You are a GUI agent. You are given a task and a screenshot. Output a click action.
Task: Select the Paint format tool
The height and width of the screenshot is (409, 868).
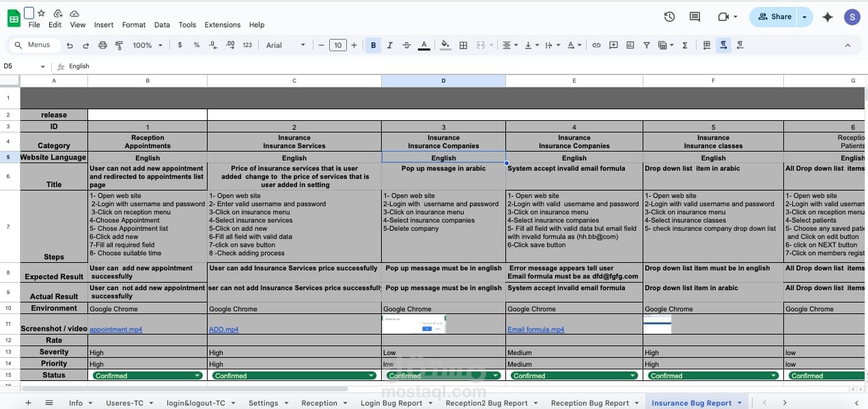coord(119,45)
